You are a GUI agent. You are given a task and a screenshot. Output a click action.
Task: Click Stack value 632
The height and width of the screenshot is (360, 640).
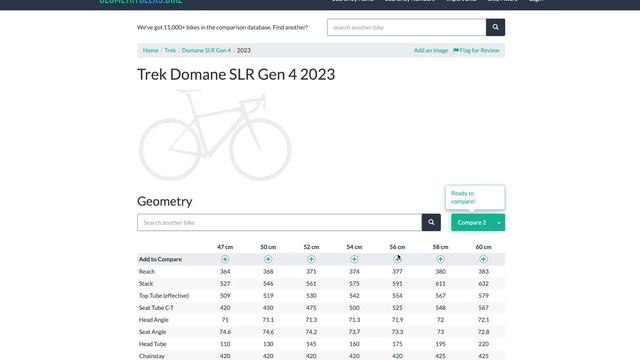click(483, 283)
